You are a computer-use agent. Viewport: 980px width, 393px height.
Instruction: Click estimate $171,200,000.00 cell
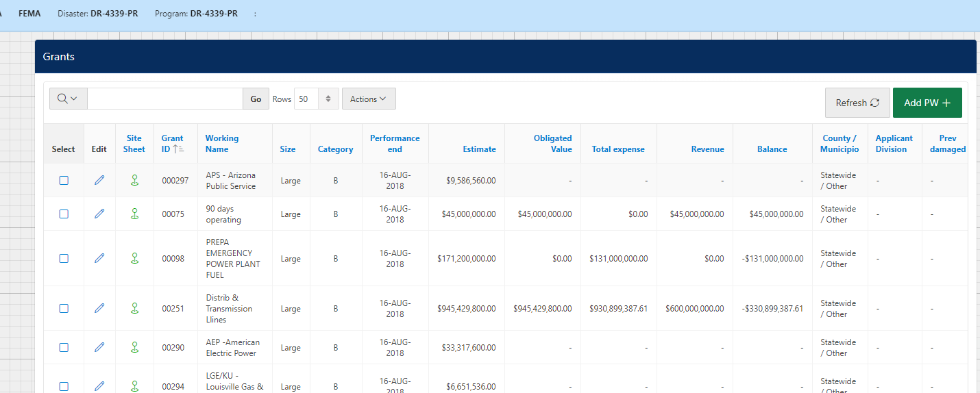tap(467, 259)
